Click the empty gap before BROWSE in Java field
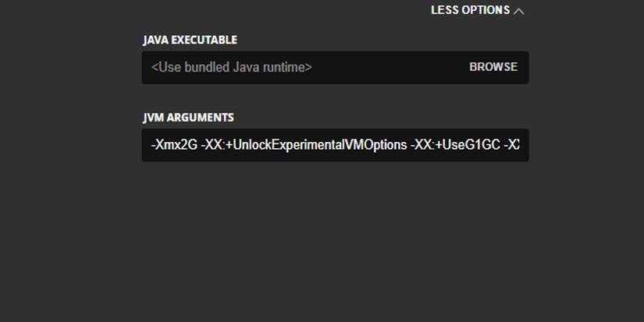This screenshot has width=644, height=322. point(390,68)
